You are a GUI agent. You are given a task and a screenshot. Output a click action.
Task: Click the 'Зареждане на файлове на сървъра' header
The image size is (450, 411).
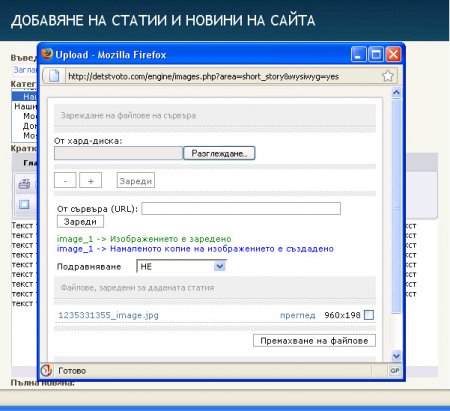128,116
